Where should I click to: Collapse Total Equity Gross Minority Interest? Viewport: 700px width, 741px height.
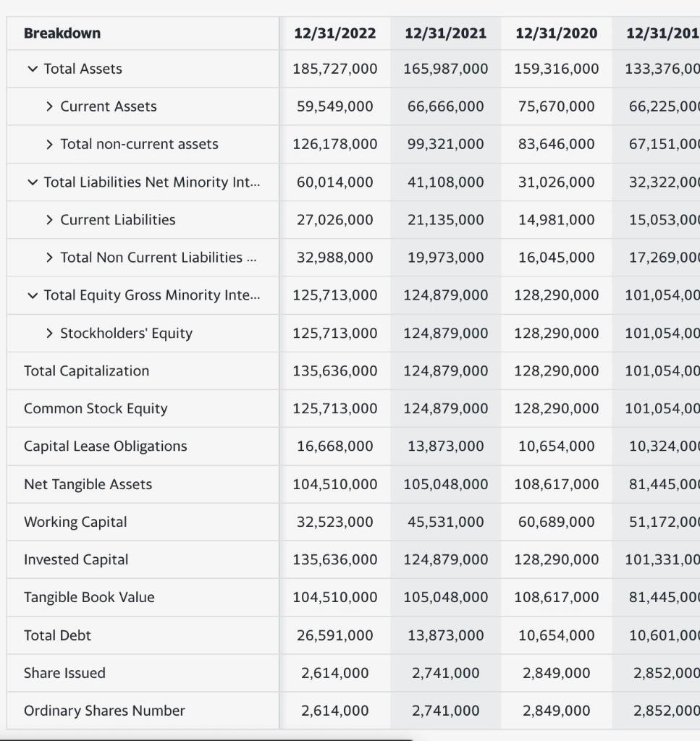pyautogui.click(x=30, y=295)
